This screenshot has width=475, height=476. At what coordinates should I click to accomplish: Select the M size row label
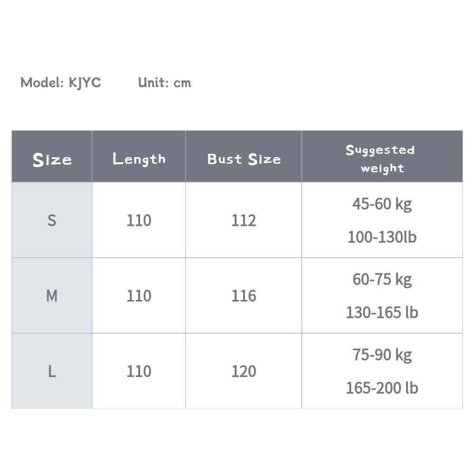[52, 296]
